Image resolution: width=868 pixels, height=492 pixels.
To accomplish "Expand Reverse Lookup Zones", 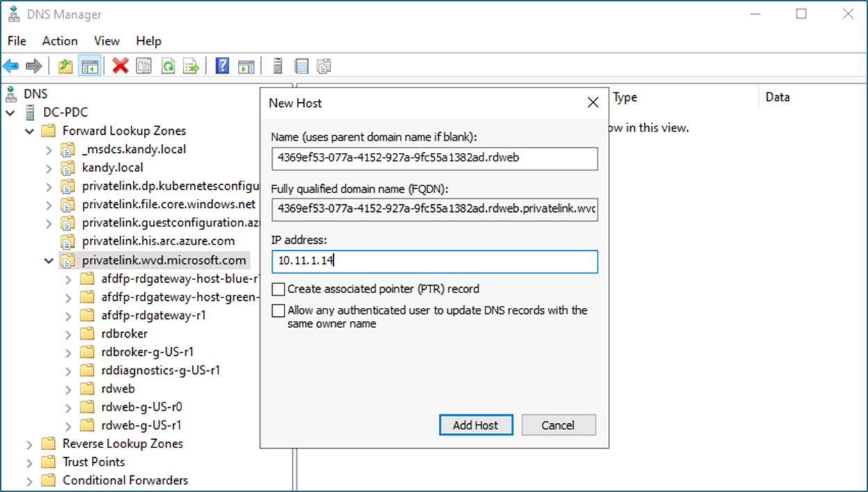I will pos(30,444).
